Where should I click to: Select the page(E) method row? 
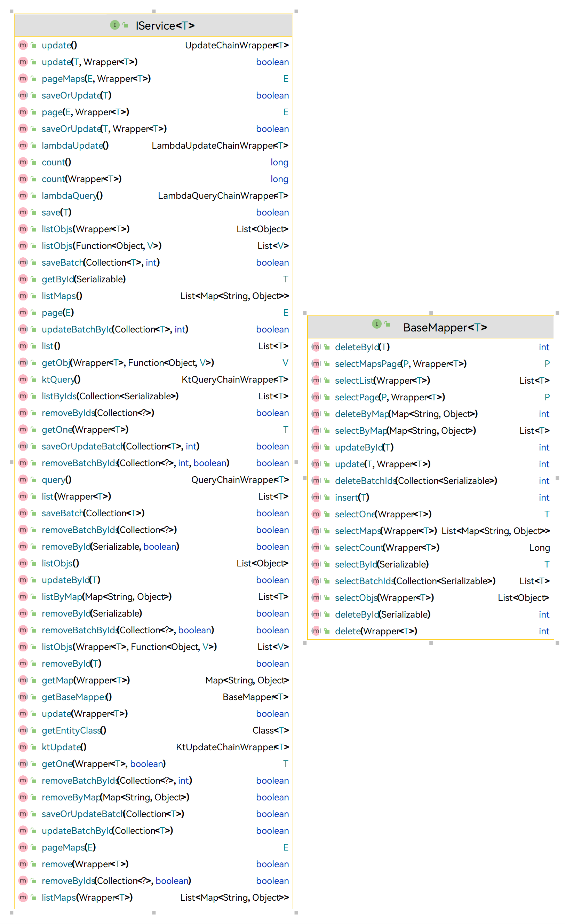point(153,312)
